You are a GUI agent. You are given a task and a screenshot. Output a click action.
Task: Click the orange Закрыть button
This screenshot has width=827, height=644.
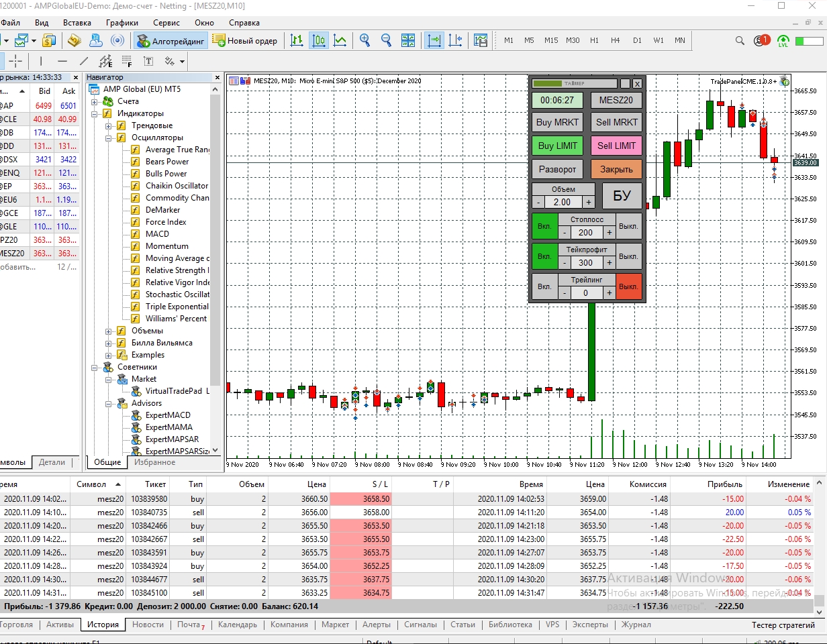point(617,169)
